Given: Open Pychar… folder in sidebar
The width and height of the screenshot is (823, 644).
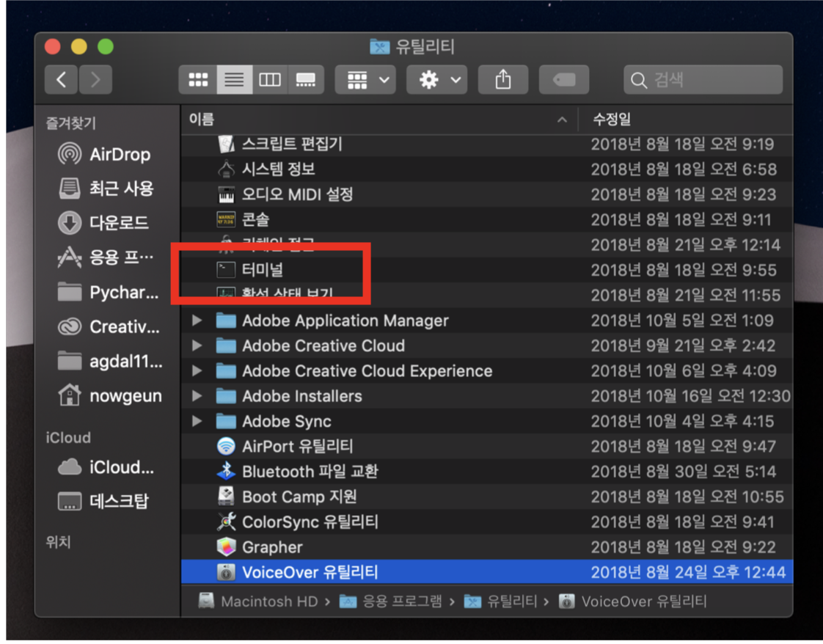Looking at the screenshot, I should coord(108,292).
